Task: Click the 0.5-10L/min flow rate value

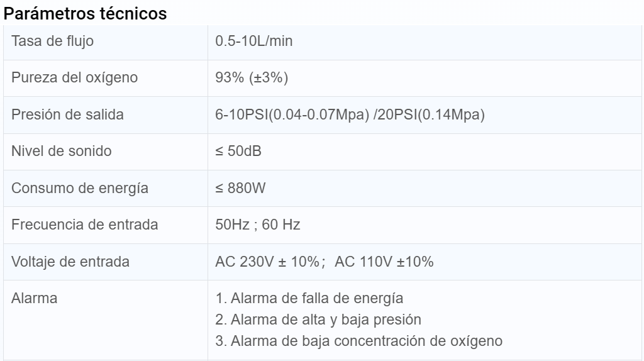Action: [x=254, y=42]
